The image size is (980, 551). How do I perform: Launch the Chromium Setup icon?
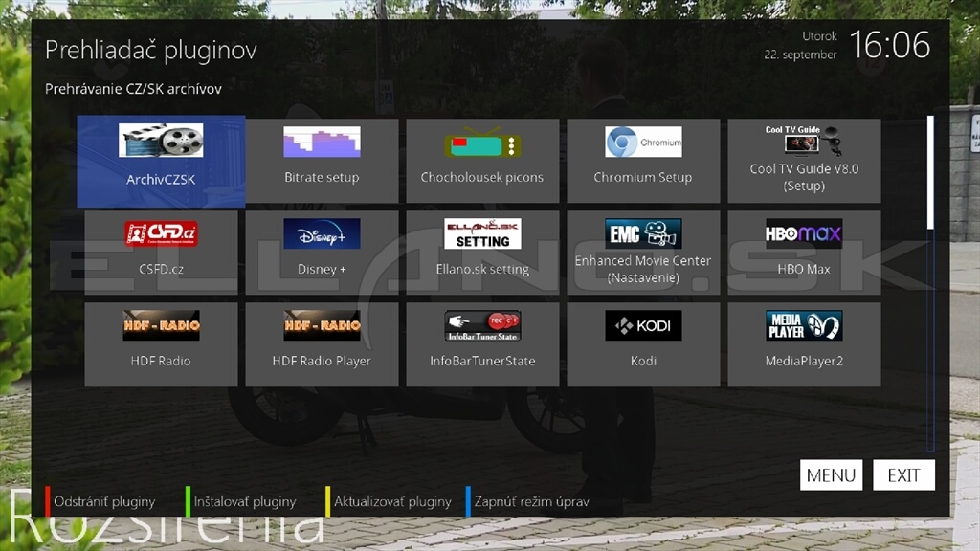coord(643,142)
